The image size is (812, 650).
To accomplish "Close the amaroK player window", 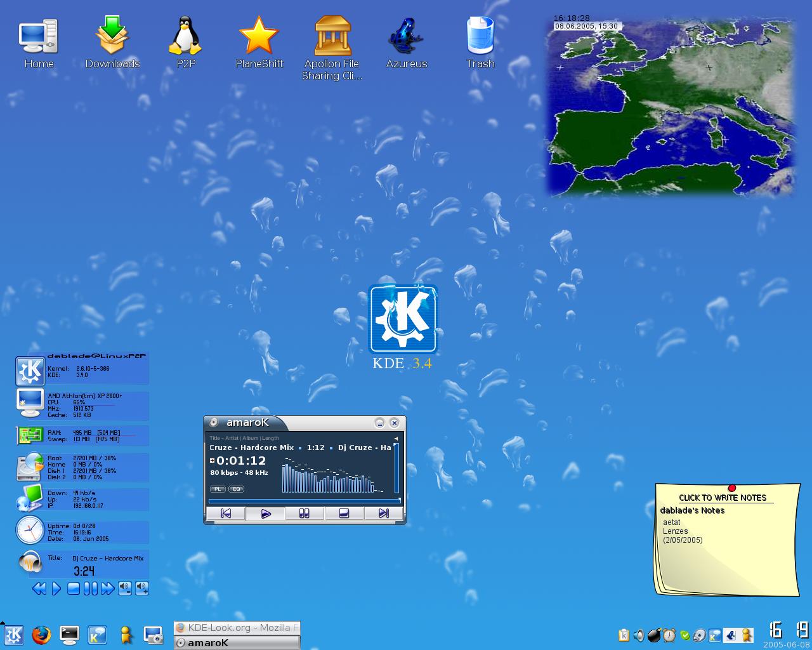I will pos(394,423).
